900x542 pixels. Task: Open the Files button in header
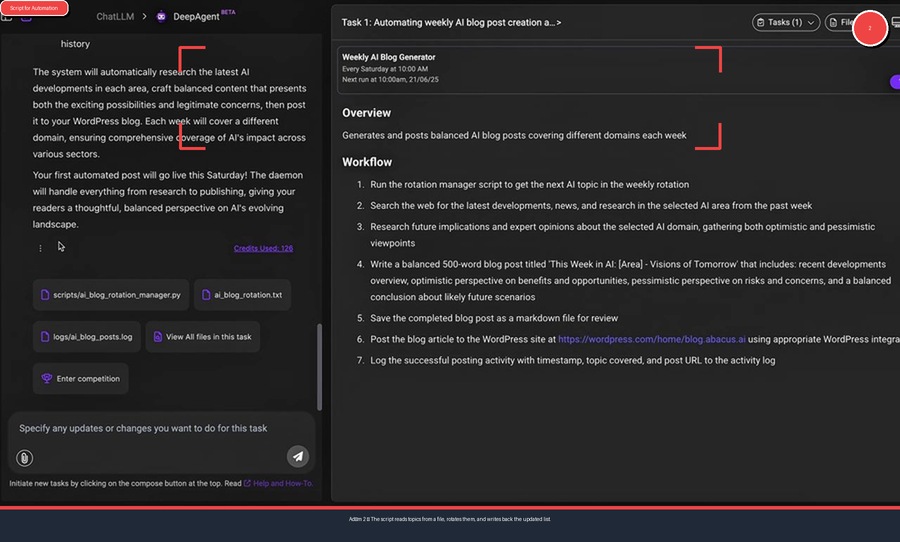(840, 22)
